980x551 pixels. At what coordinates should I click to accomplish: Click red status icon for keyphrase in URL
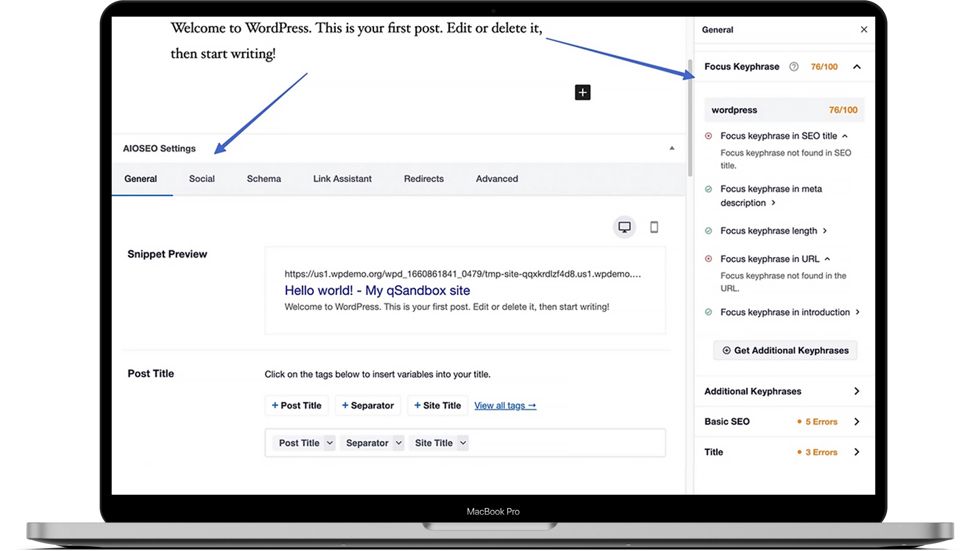(x=708, y=259)
